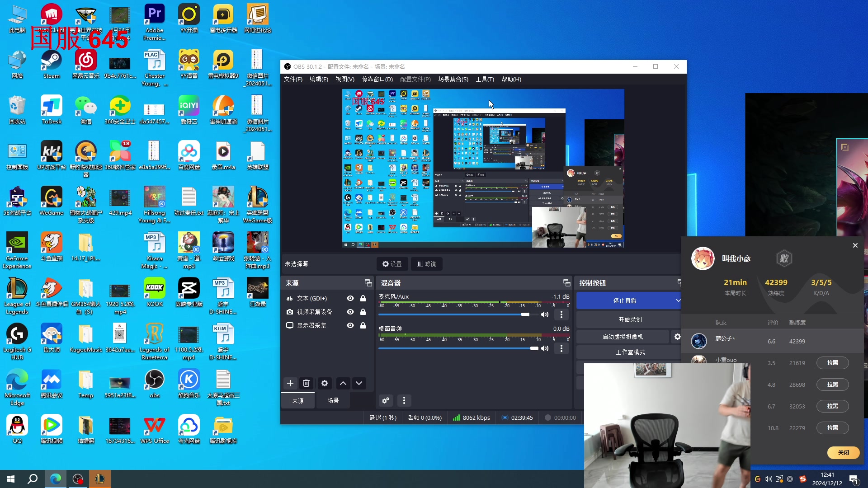Viewport: 868px width, 488px height.
Task: Add a new source with the plus icon
Action: coord(290,383)
